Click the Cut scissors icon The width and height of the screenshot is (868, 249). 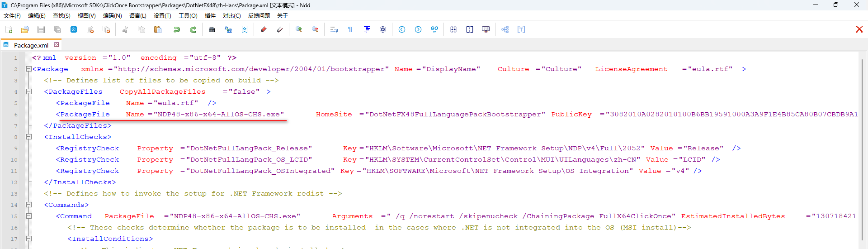click(x=125, y=29)
